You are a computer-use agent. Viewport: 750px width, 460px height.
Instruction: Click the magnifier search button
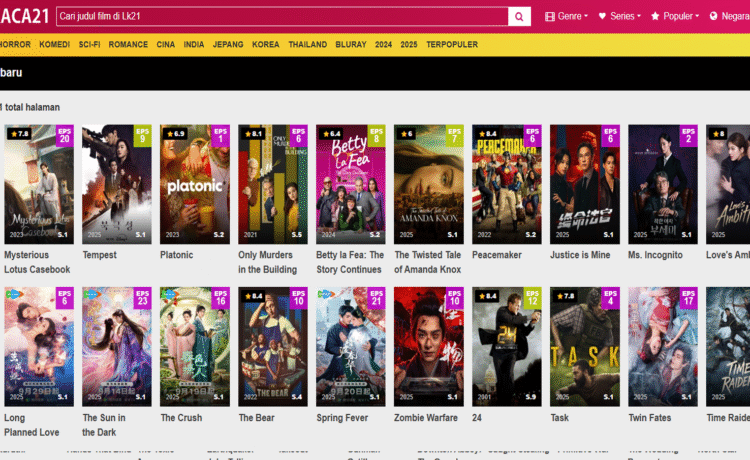pyautogui.click(x=519, y=16)
